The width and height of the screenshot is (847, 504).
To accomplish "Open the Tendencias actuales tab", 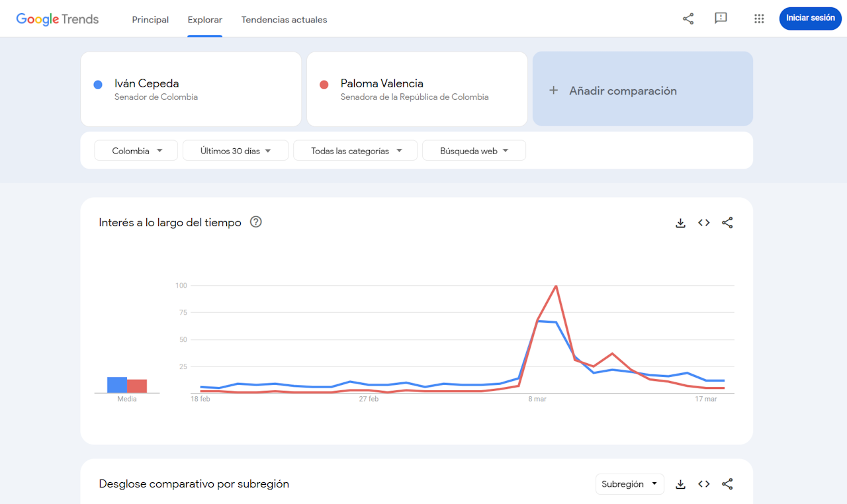I will point(284,19).
